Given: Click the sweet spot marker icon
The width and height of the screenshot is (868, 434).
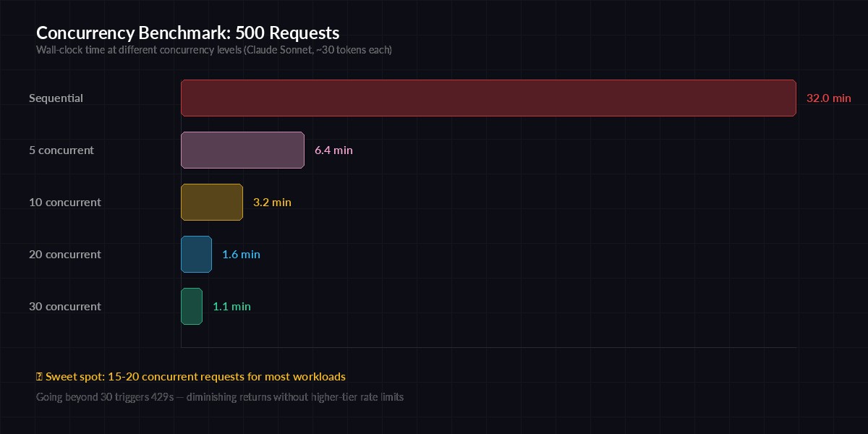Looking at the screenshot, I should (38, 376).
